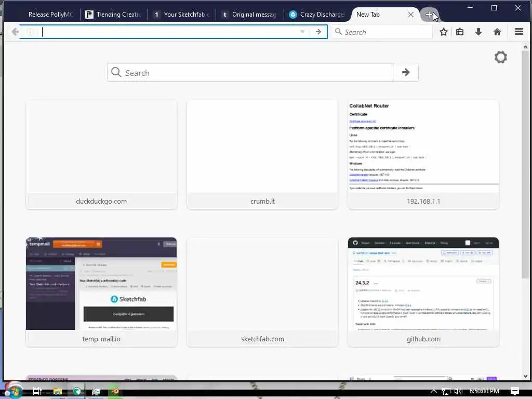Go to the home page icon
Image resolution: width=532 pixels, height=399 pixels.
coord(497,32)
